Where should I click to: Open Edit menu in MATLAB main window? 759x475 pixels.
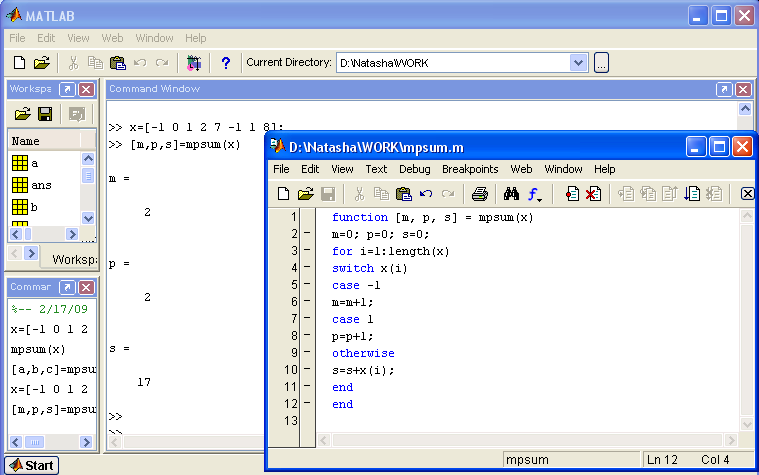[x=46, y=38]
